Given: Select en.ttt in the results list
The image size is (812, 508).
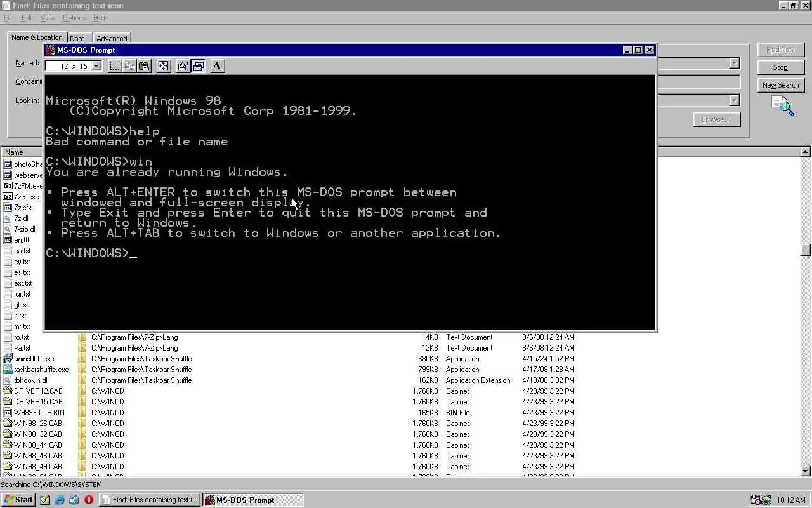Looking at the screenshot, I should (x=16, y=240).
